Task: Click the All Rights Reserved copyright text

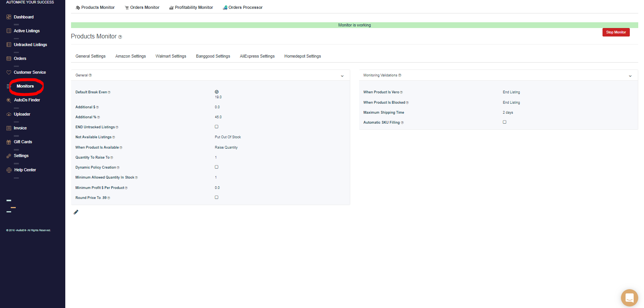Action: pos(28,230)
